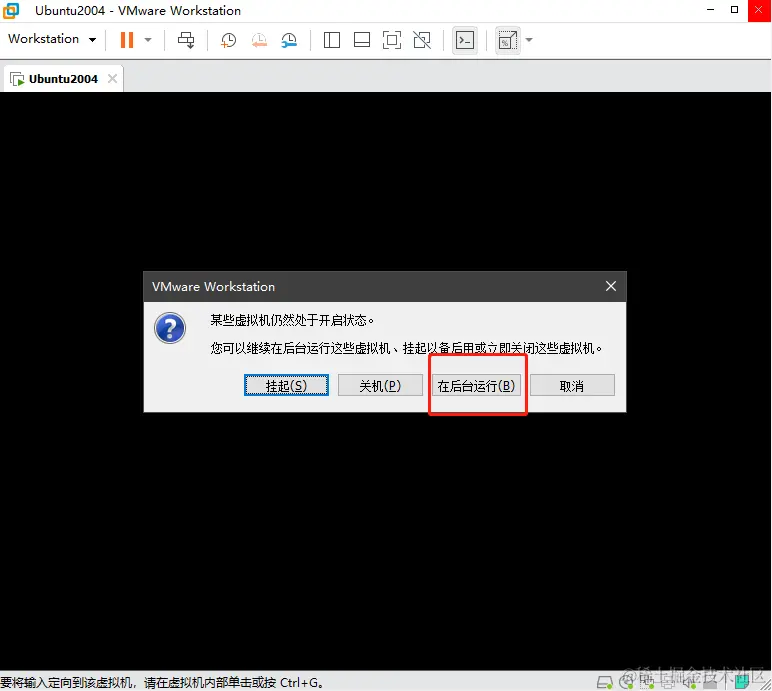
Task: Open the console view icon
Action: 465,40
